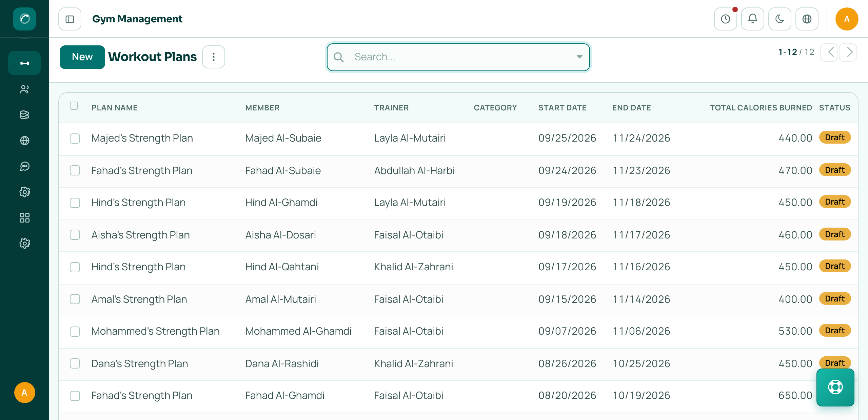Open the activity clock icon
The width and height of the screenshot is (868, 420).
(725, 19)
